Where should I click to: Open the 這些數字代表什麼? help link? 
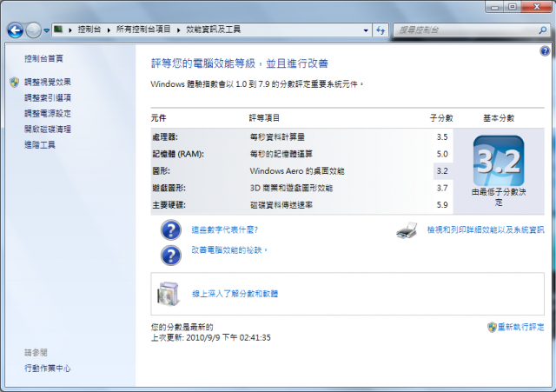coord(224,229)
